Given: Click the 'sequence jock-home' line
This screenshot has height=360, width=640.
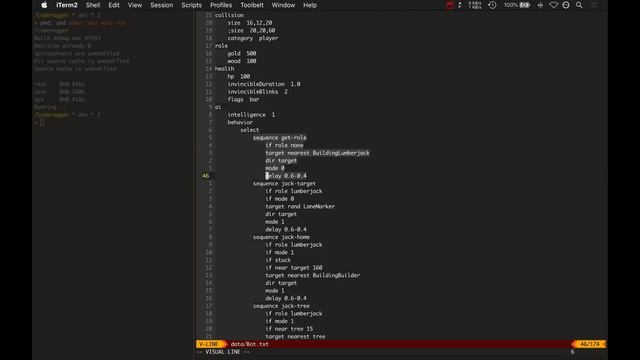Looking at the screenshot, I should pos(281,237).
